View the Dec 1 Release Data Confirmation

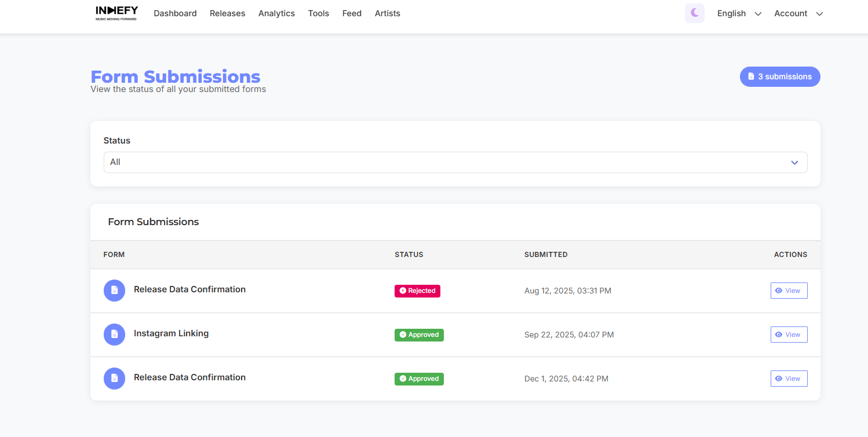pos(788,379)
